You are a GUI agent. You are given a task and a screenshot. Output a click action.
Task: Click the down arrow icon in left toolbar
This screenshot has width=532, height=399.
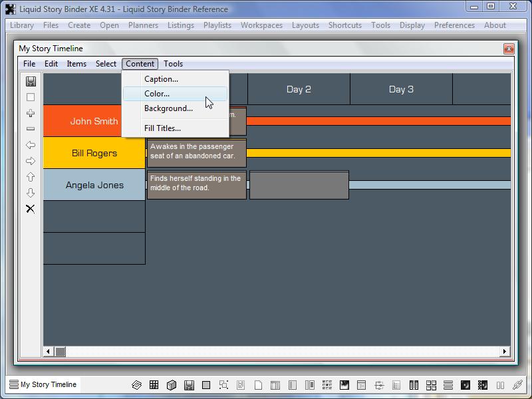[x=31, y=193]
